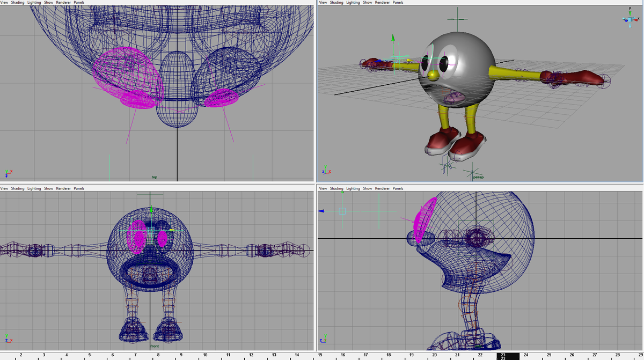Open View menu in top view panel
Viewport: 644px width, 360px height.
4,2
